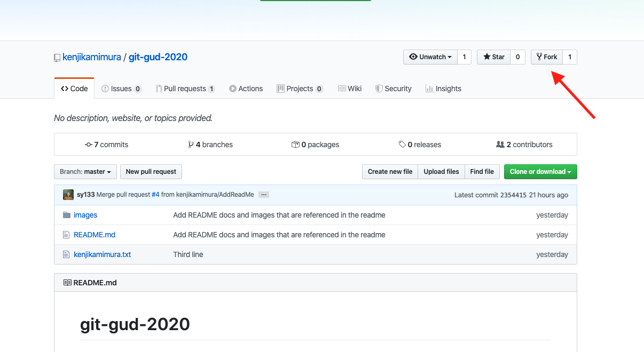Open the Actions tab
The image size is (644, 352).
246,89
